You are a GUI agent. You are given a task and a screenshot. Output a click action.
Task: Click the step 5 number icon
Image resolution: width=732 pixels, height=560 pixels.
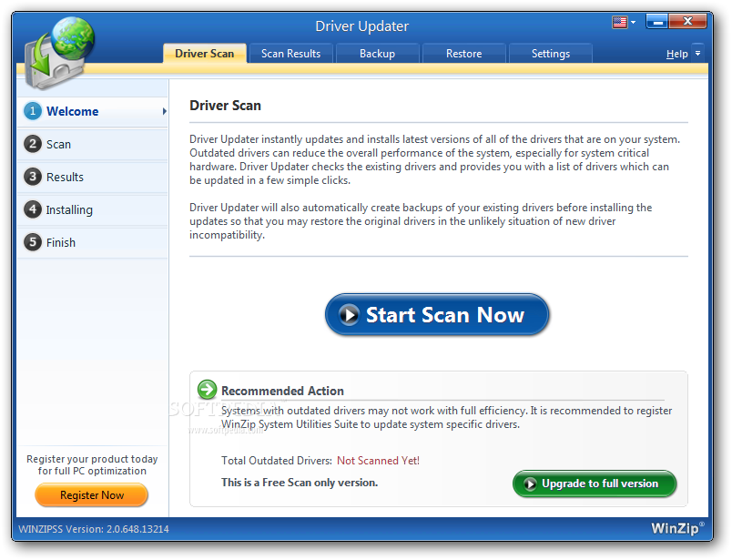33,242
